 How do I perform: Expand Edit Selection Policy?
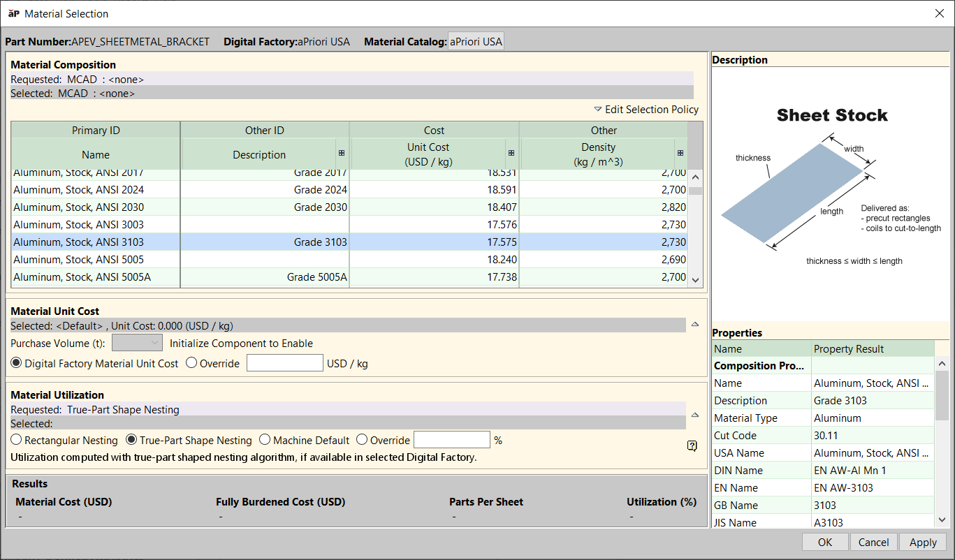point(646,109)
